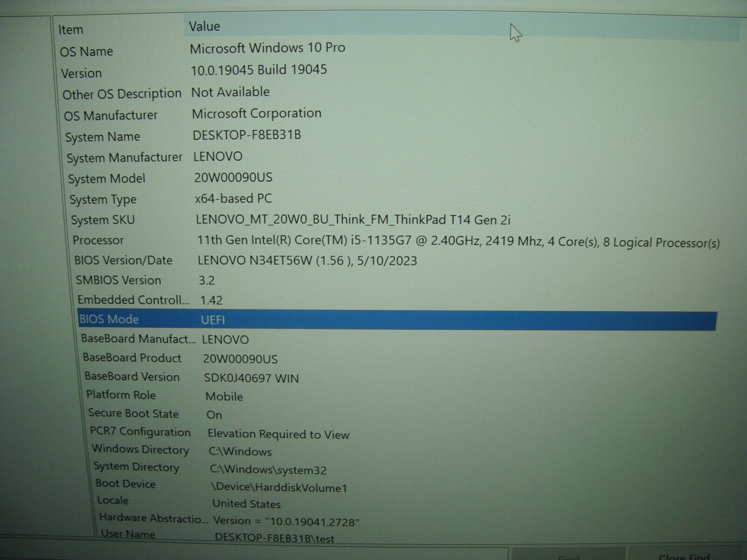
Task: Click the highlighted BIOS Mode row
Action: tap(397, 320)
